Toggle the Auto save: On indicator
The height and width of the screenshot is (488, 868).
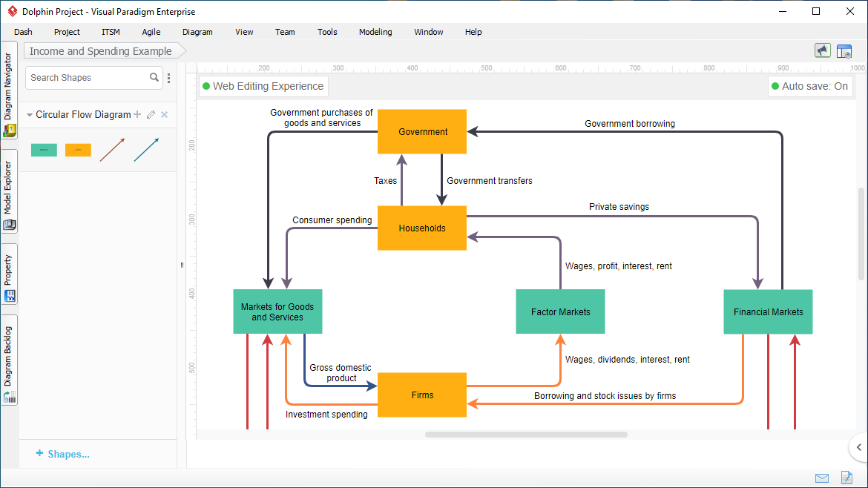(x=810, y=86)
